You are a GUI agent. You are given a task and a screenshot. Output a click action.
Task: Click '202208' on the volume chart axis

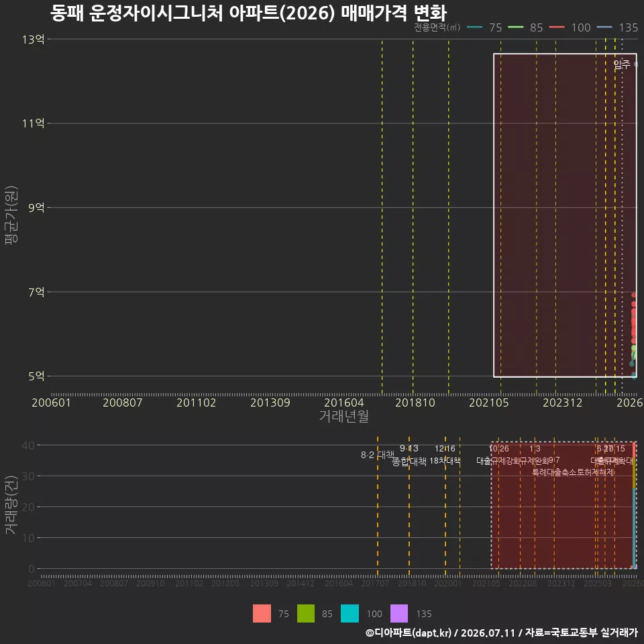tap(523, 583)
